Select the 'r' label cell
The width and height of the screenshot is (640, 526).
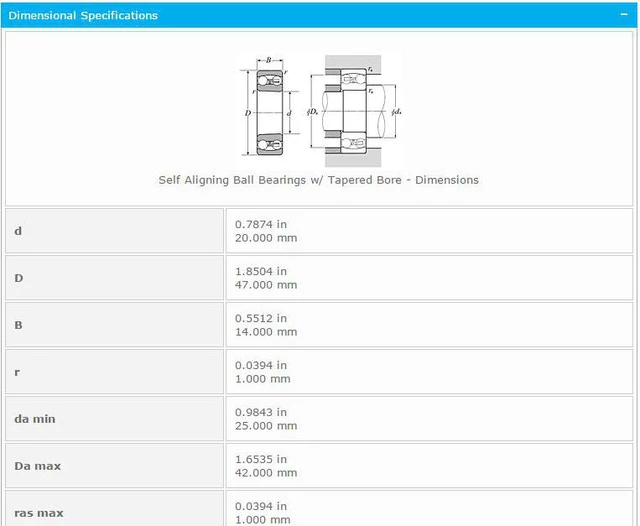[x=114, y=372]
